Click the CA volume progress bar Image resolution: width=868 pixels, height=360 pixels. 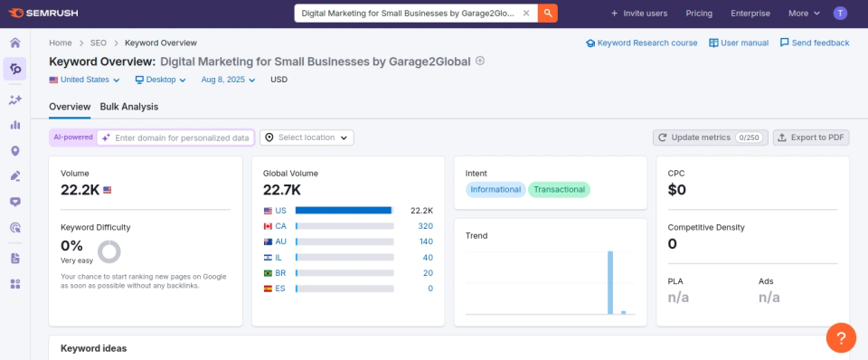point(344,226)
